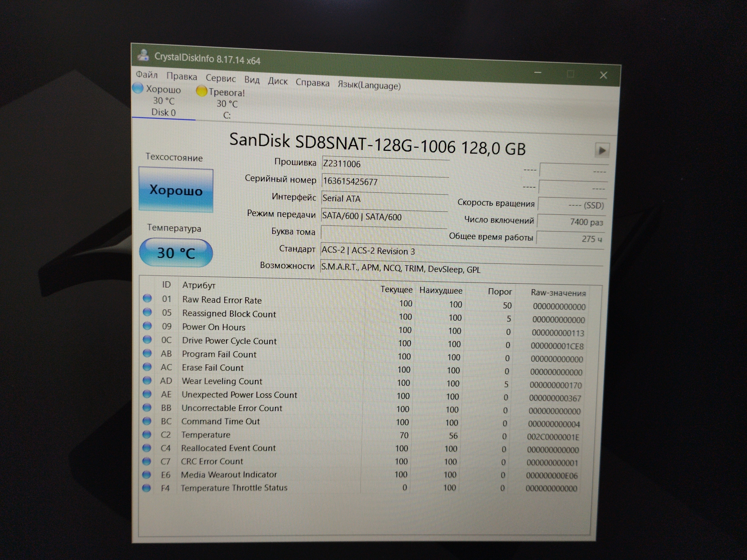
Task: Click status orb of Drive Power Cycle Count
Action: [x=147, y=339]
